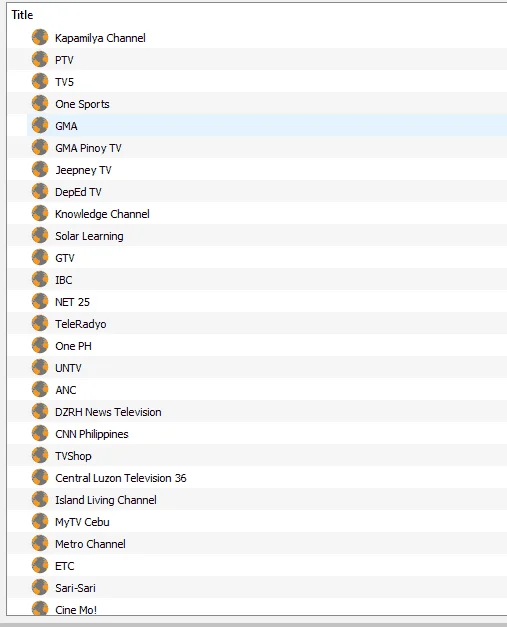Click the Jeepney TV globe icon
The image size is (507, 627).
[40, 170]
